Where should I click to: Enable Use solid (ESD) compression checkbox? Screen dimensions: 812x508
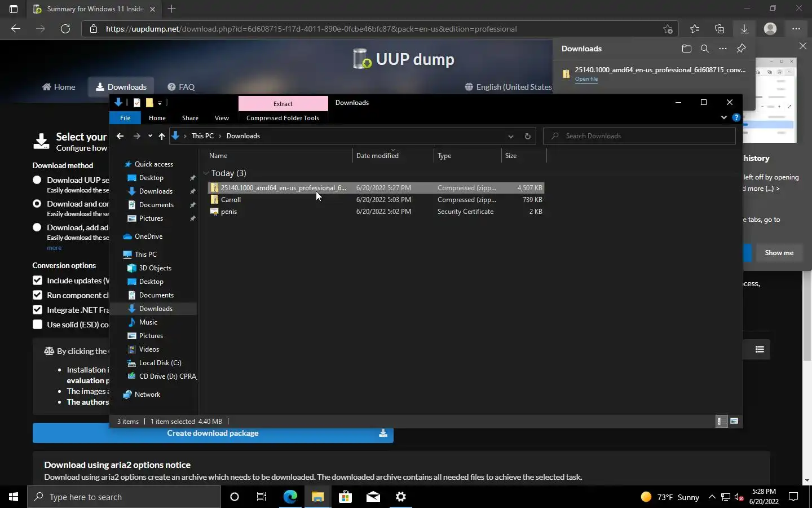pyautogui.click(x=37, y=325)
